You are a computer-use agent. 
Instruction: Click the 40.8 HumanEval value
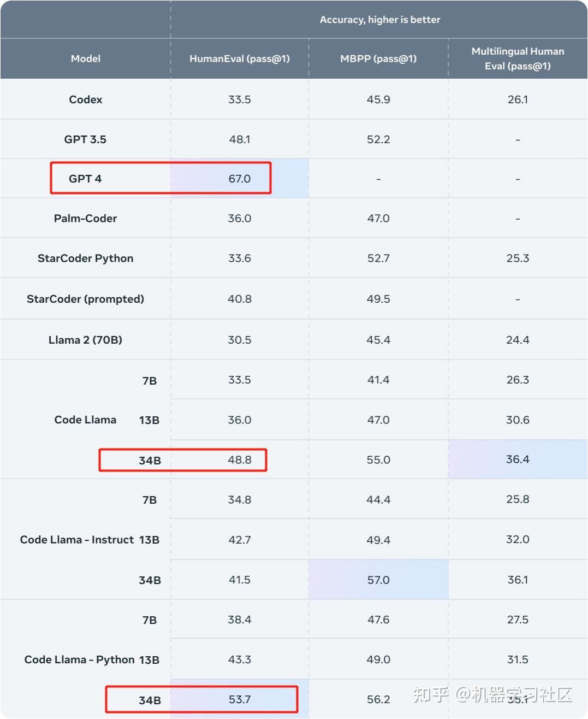tap(240, 299)
